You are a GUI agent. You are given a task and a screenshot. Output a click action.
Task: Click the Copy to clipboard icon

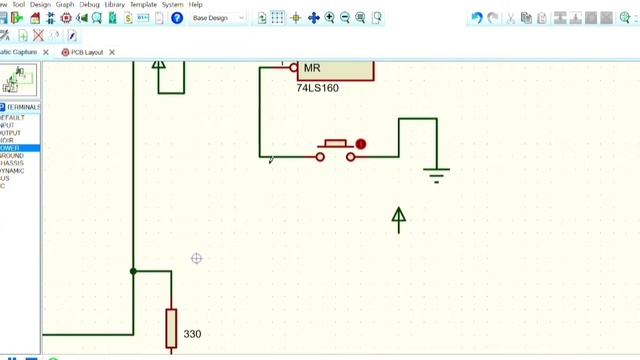[527, 18]
